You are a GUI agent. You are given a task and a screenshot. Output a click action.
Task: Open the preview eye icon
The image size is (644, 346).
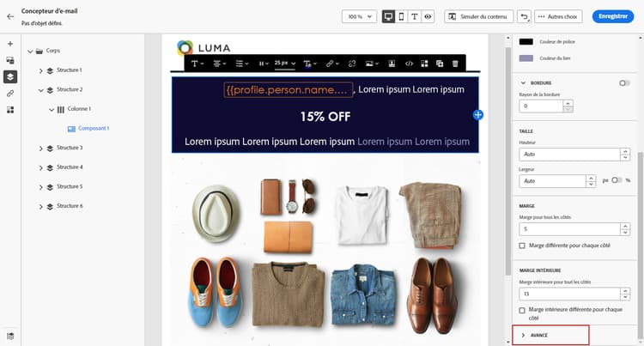[428, 16]
